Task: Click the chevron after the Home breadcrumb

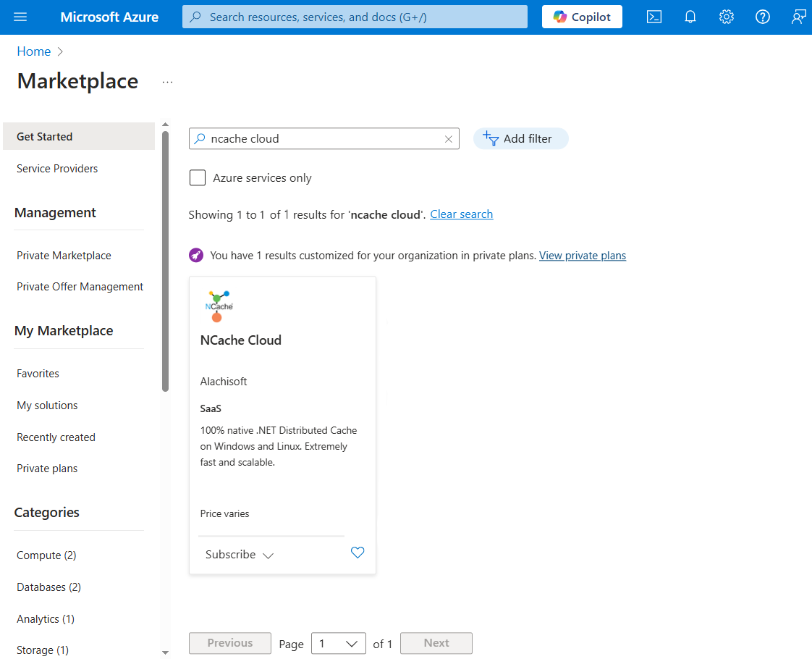Action: tap(61, 51)
